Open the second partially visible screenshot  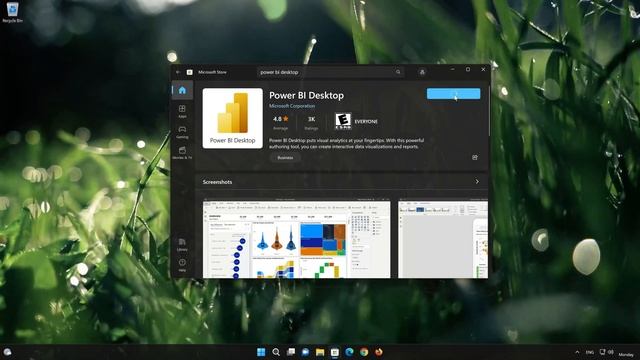[x=443, y=240]
